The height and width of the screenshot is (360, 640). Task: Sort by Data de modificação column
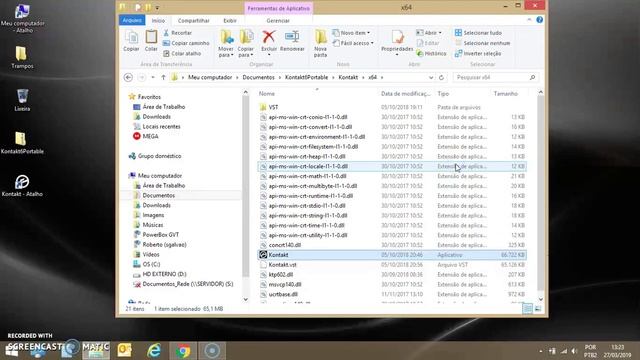click(x=405, y=94)
